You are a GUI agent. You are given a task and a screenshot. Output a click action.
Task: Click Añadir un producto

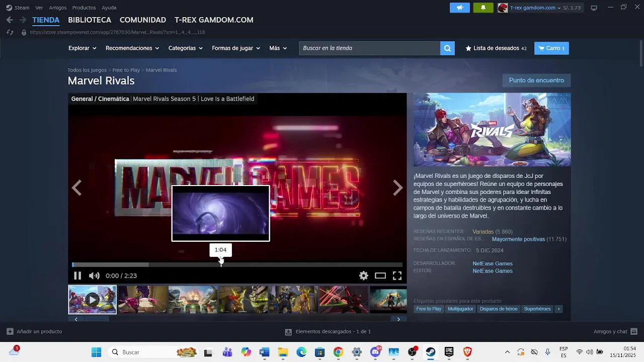coord(34,332)
